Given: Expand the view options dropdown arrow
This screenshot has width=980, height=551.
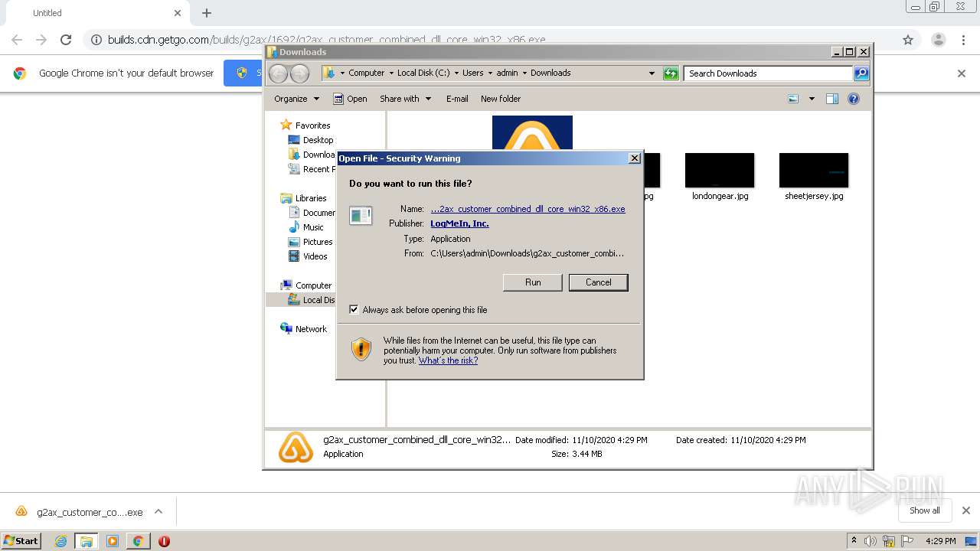Looking at the screenshot, I should click(812, 99).
